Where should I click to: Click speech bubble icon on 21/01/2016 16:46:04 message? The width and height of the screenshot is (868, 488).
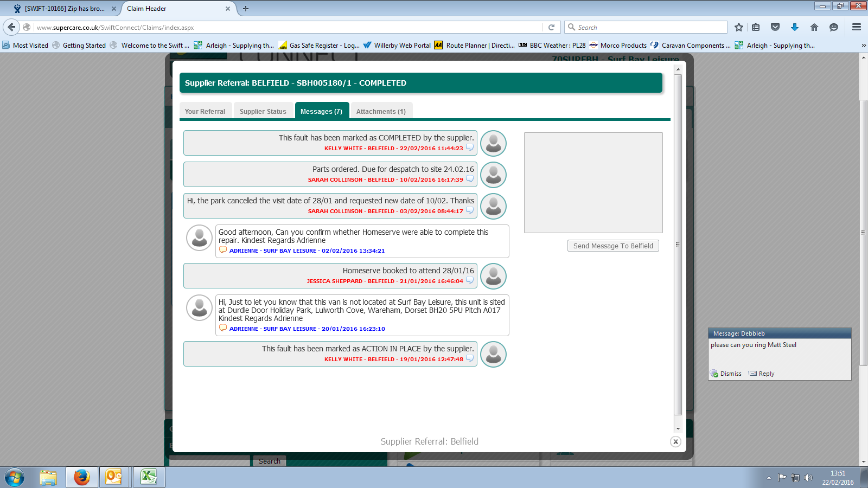[x=470, y=280]
